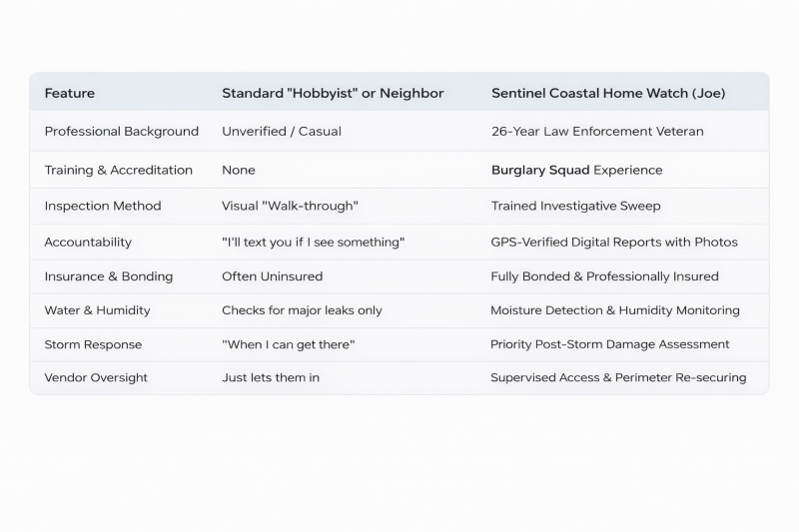Select the bold "Burglary Squad Experience" cell
Screen dimensions: 799x532
pos(576,170)
